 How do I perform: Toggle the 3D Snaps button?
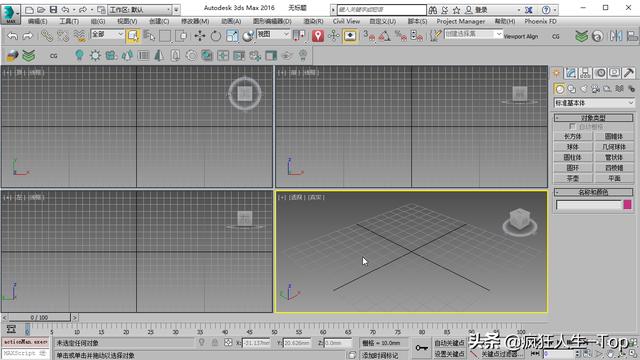[x=369, y=36]
